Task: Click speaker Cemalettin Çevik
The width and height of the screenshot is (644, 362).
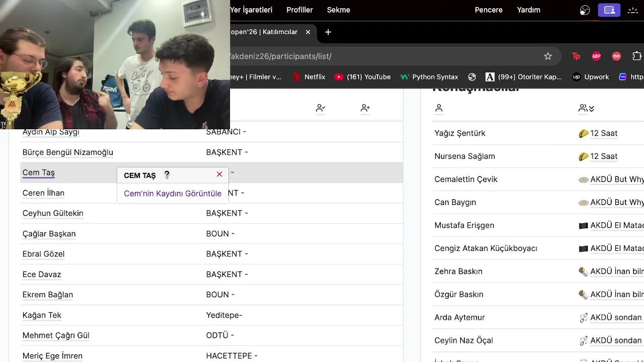Action: tap(466, 179)
